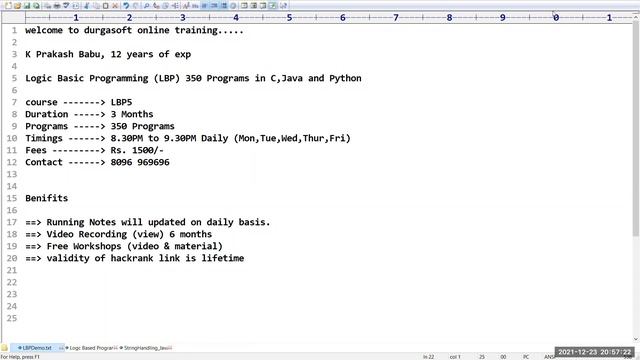Open Find with the magnifier icon
Image resolution: width=640 pixels, height=360 pixels.
146,6
